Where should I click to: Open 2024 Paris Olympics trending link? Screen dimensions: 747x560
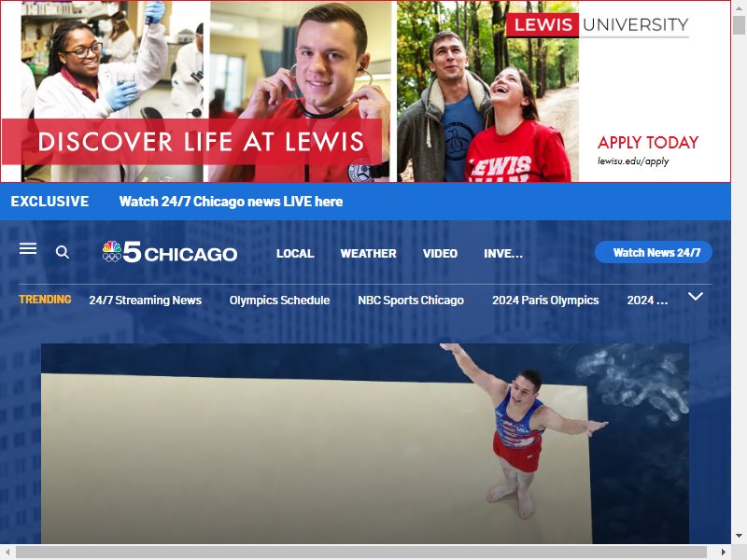click(545, 300)
